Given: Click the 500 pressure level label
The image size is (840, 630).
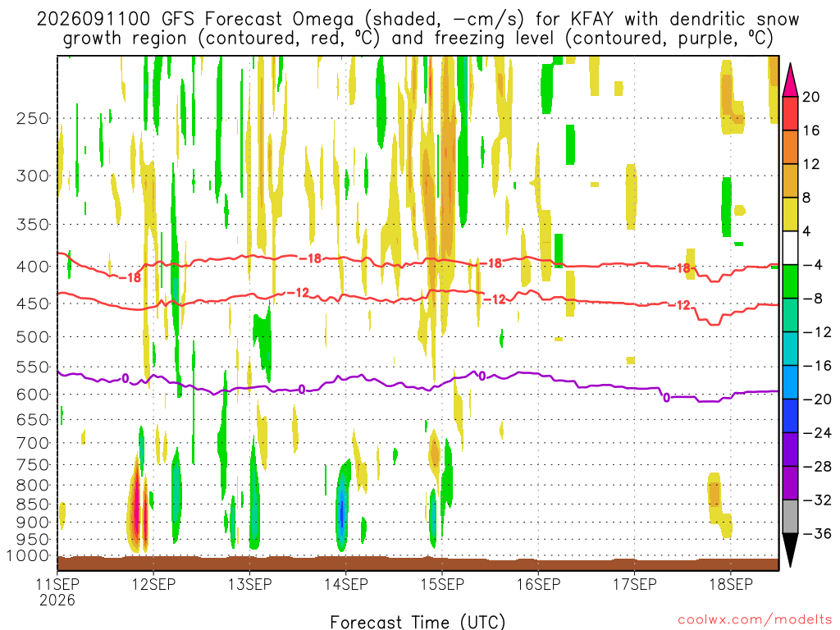Looking at the screenshot, I should 33,337.
